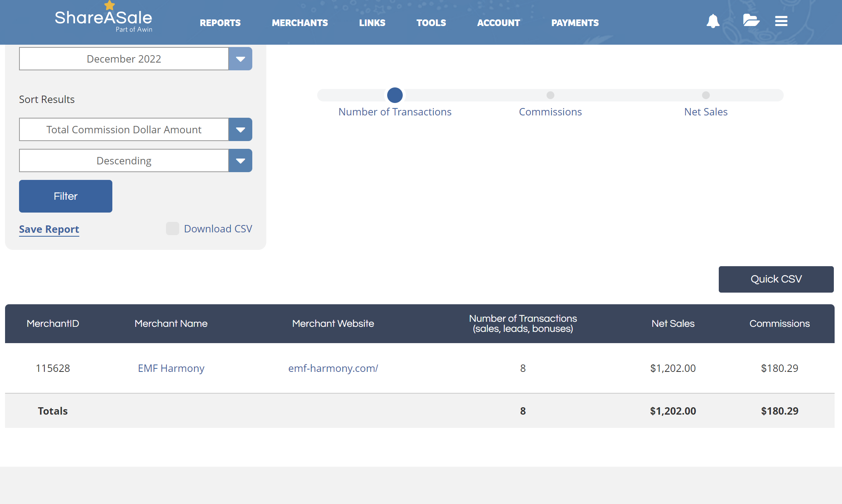The width and height of the screenshot is (842, 504).
Task: Click the Commissions column header
Action: (780, 324)
